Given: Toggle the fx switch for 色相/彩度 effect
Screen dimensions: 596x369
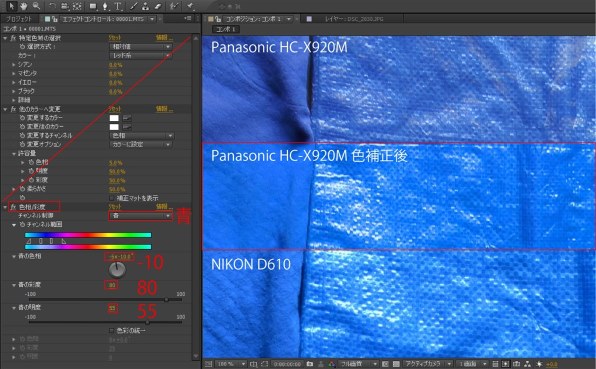Looking at the screenshot, I should click(x=13, y=207).
